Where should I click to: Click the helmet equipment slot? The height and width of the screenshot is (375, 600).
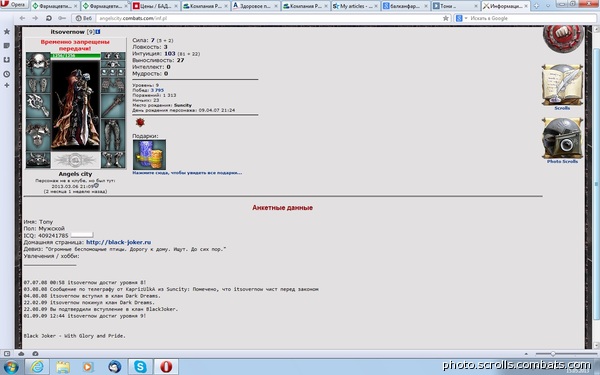pyautogui.click(x=38, y=64)
